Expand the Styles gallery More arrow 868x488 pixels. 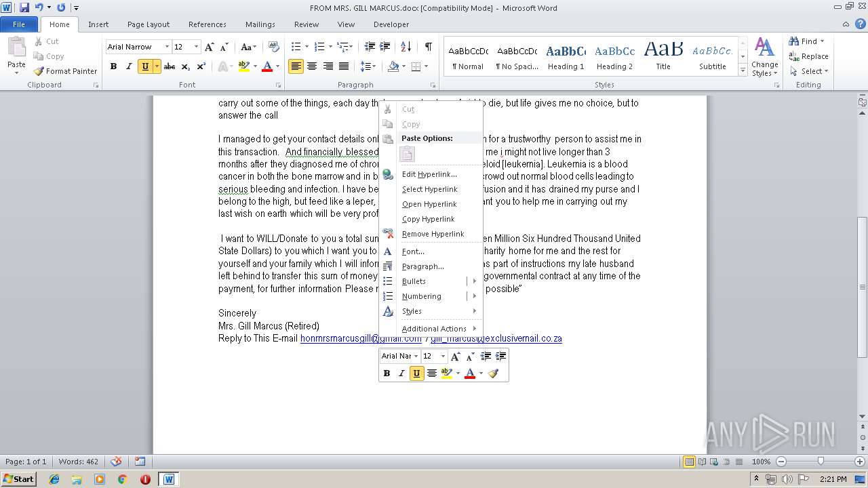743,70
